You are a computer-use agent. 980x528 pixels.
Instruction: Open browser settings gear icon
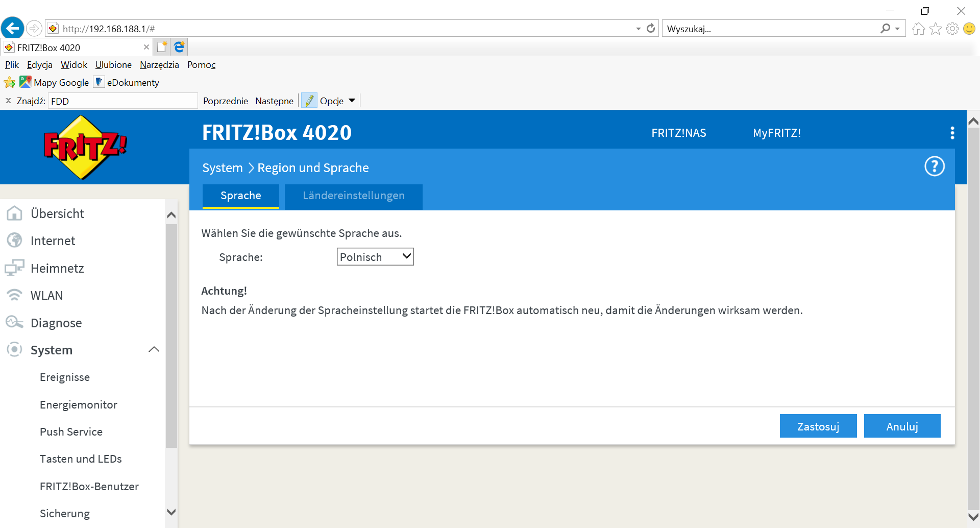952,29
